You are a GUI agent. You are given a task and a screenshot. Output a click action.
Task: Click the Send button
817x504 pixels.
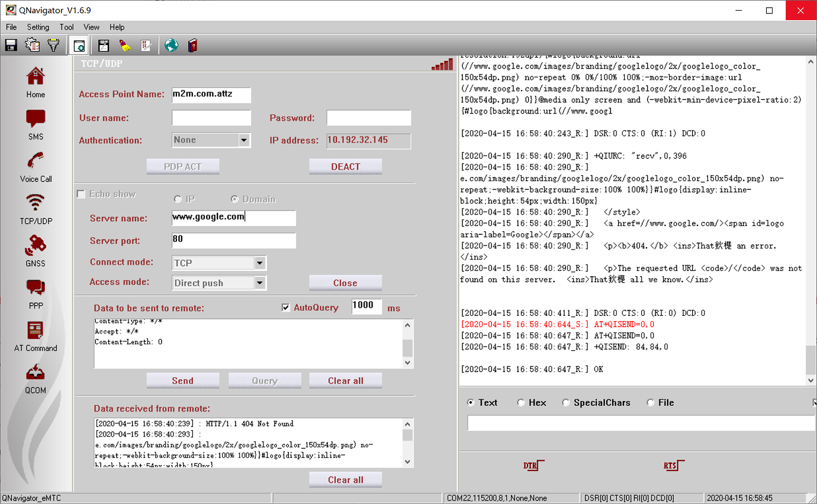(x=182, y=380)
